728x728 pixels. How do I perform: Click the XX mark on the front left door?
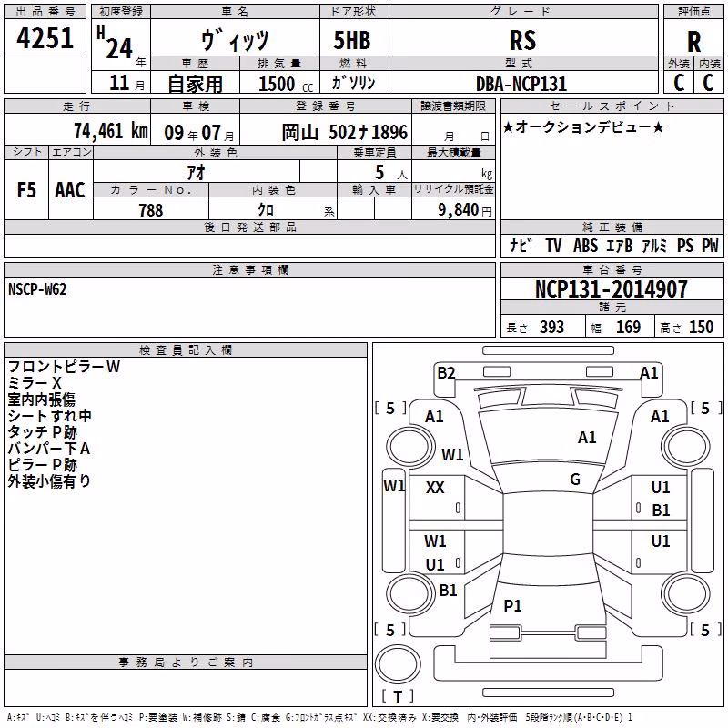tap(435, 488)
